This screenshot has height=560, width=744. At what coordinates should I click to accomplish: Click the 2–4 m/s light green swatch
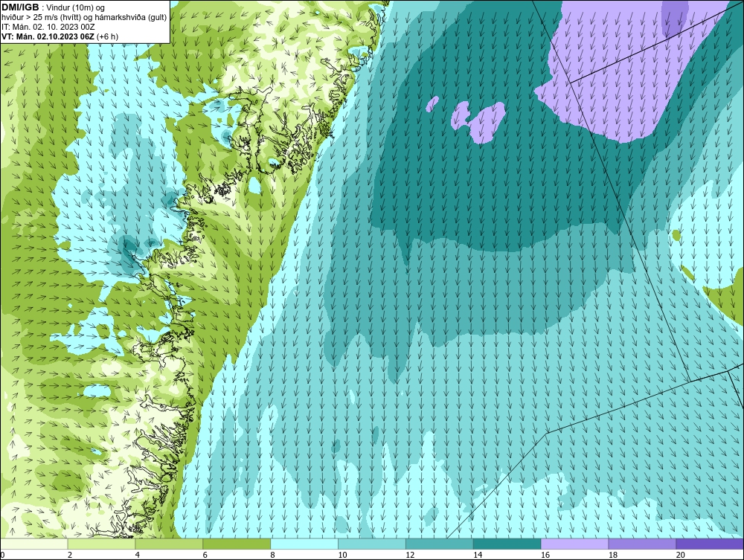tap(101, 544)
